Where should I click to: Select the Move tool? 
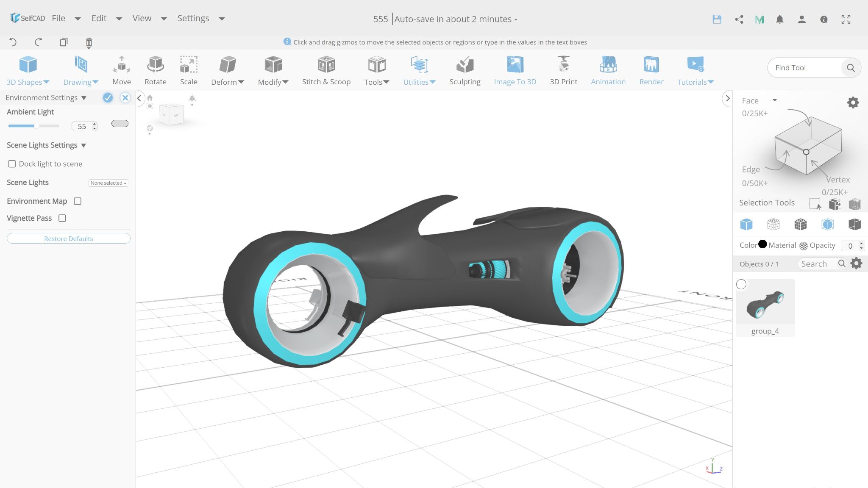[x=122, y=70]
